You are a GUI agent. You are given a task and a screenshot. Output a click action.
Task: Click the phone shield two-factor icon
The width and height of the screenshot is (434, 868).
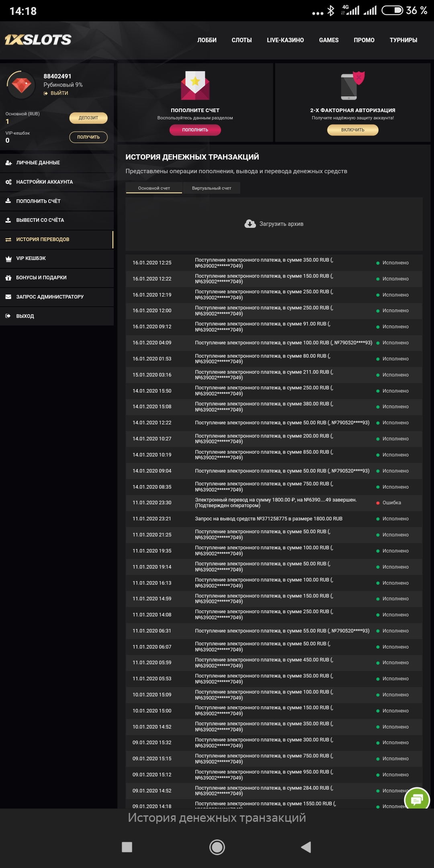(x=352, y=86)
